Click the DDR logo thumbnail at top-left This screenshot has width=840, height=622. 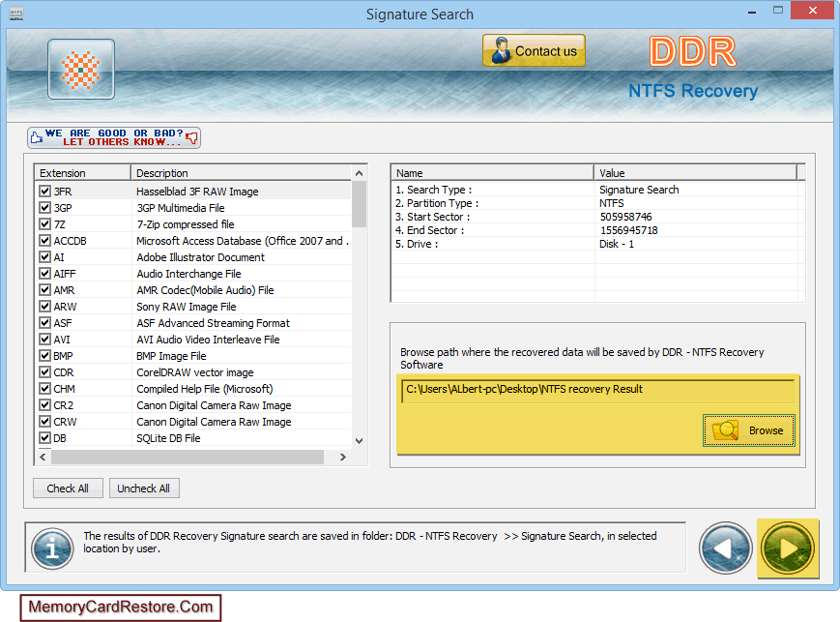(x=81, y=70)
